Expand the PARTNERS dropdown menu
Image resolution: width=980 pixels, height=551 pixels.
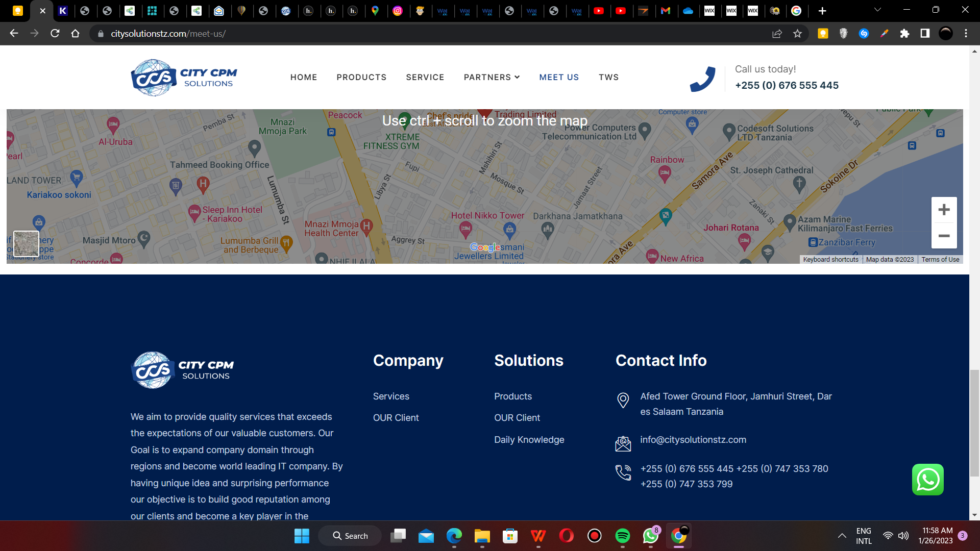click(x=492, y=77)
